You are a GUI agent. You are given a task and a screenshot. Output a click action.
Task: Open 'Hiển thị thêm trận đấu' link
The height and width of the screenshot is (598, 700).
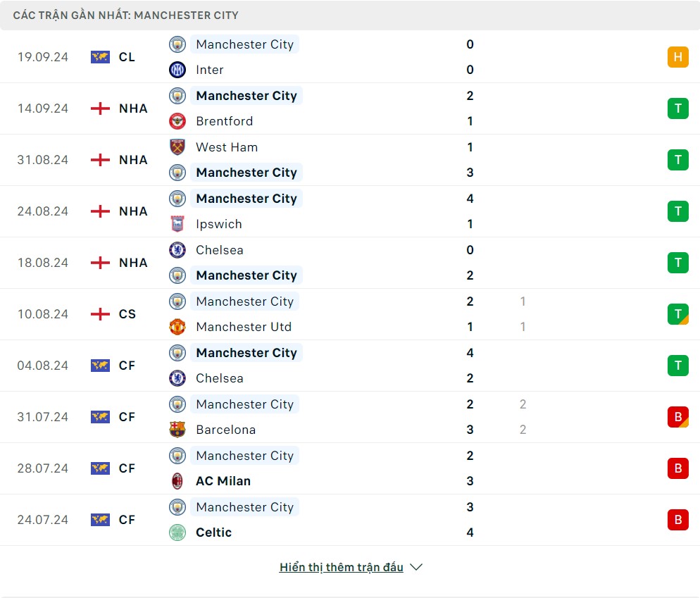(x=341, y=568)
